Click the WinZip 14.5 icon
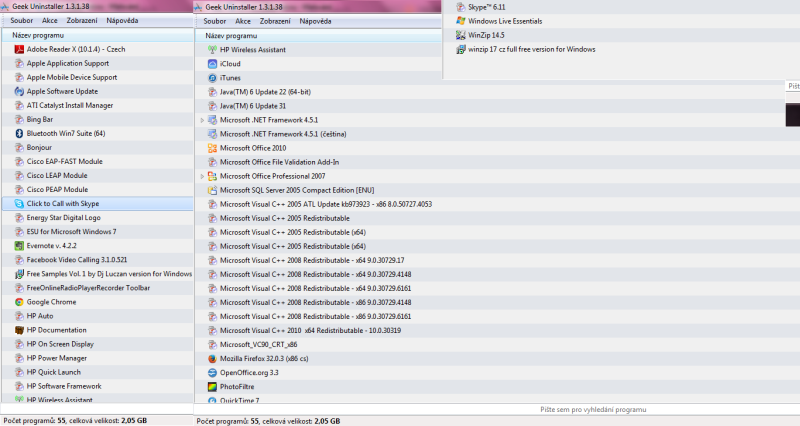The image size is (800, 426). point(460,35)
